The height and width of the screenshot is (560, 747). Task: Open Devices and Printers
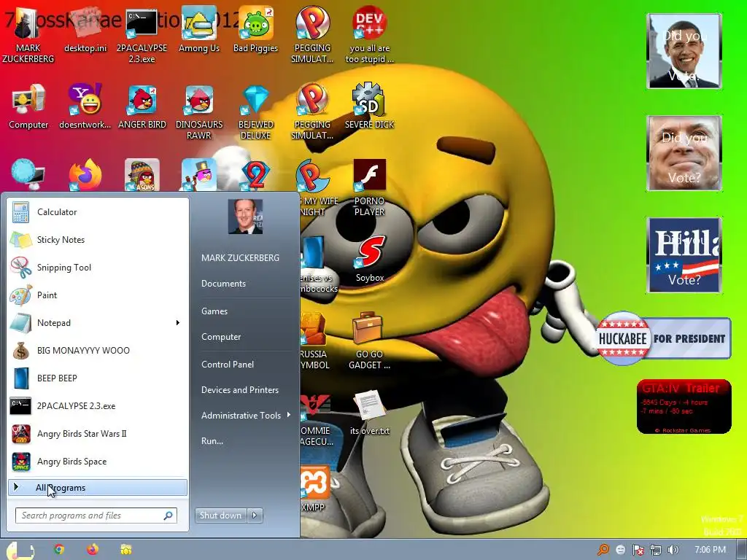coord(239,390)
